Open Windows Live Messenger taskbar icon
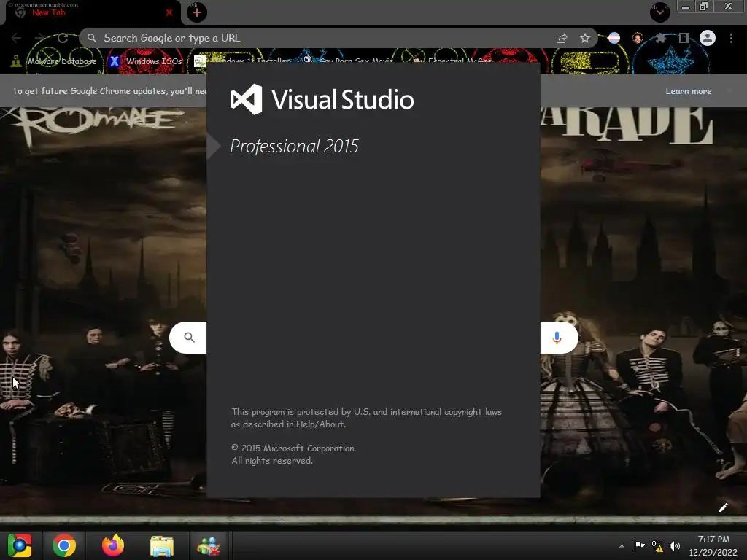The image size is (747, 560). pyautogui.click(x=209, y=545)
